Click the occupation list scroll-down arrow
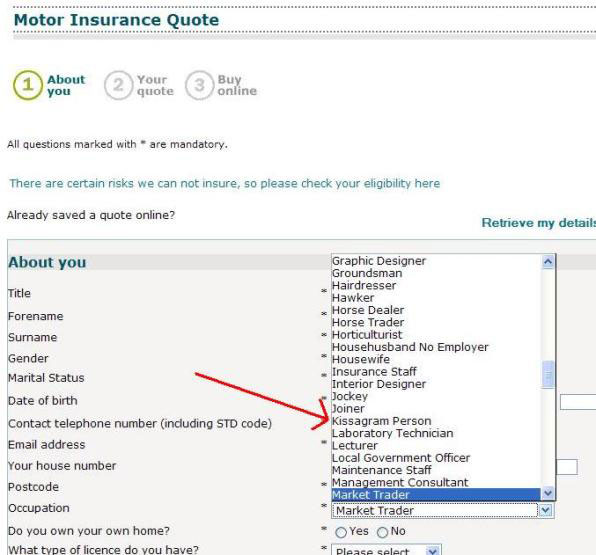 point(548,493)
